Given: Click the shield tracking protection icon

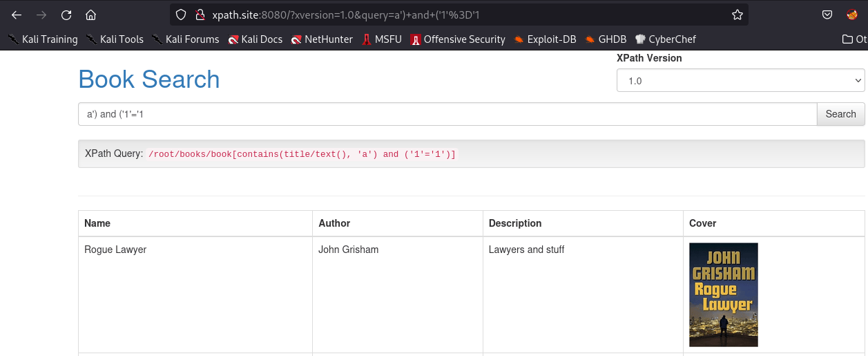Looking at the screenshot, I should (x=182, y=15).
